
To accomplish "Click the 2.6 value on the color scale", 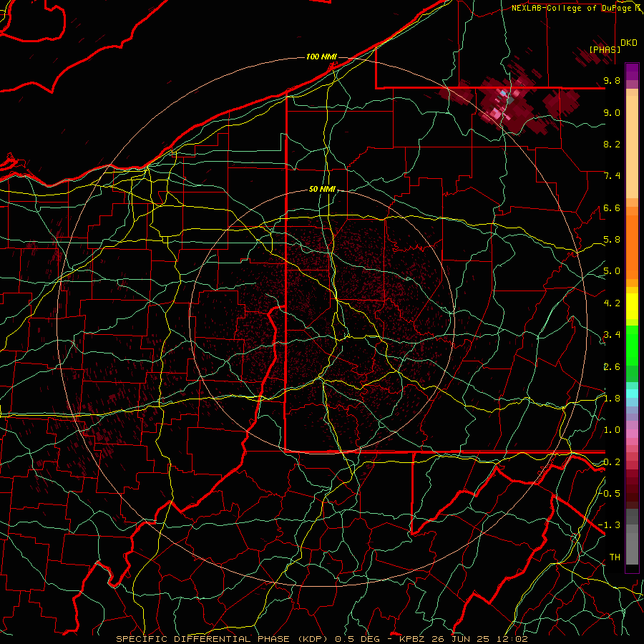I will [x=612, y=367].
